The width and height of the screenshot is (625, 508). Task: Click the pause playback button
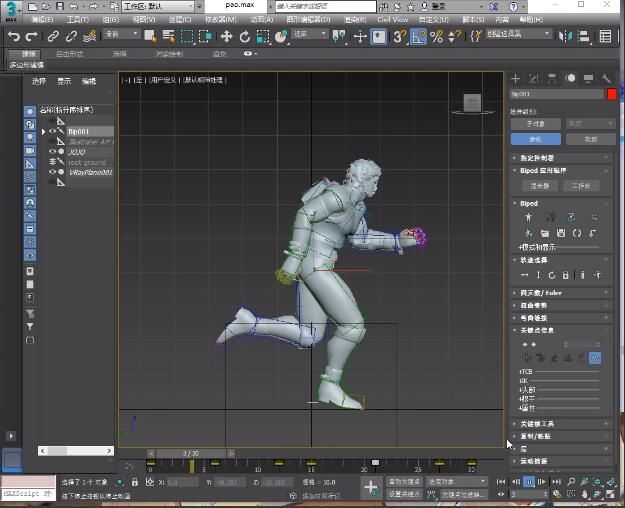point(529,482)
